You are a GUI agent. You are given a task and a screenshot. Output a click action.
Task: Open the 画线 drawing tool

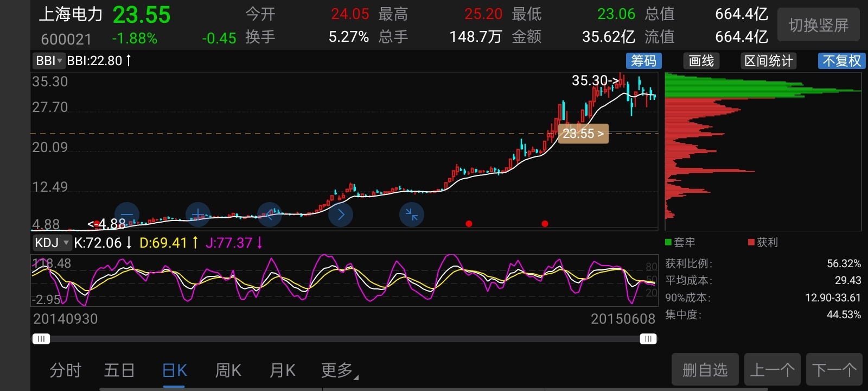click(x=701, y=61)
